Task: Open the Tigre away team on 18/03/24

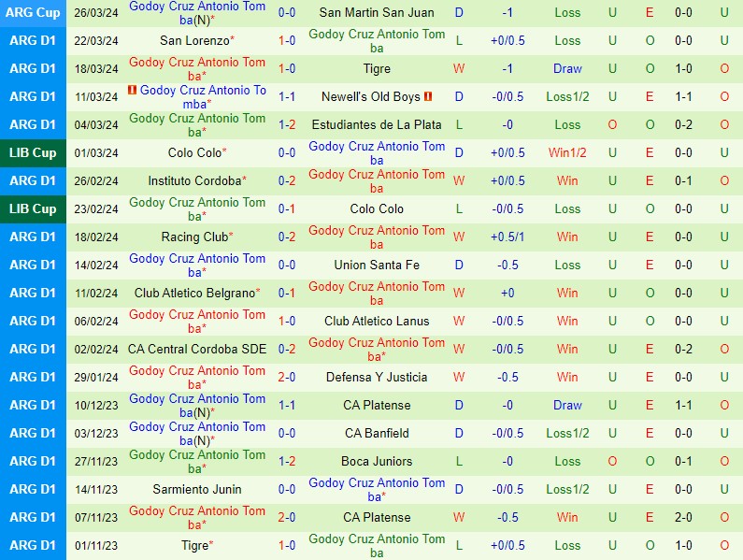Action: point(377,68)
